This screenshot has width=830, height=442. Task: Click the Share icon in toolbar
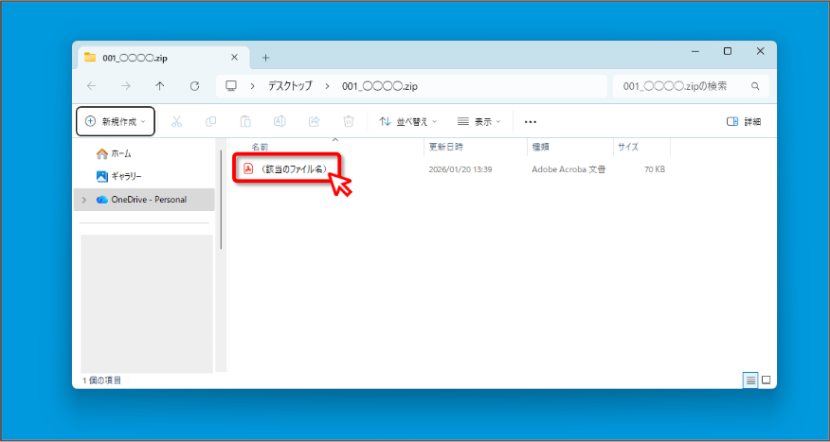[314, 121]
